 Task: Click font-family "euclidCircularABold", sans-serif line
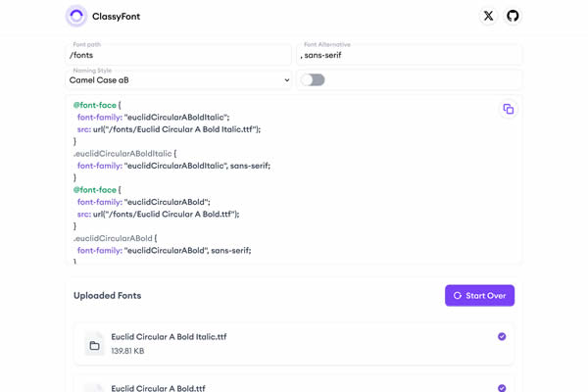[x=165, y=250]
